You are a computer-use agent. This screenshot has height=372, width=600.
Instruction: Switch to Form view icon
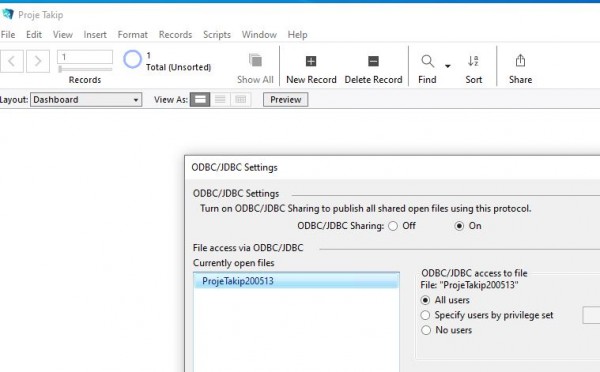[x=200, y=100]
